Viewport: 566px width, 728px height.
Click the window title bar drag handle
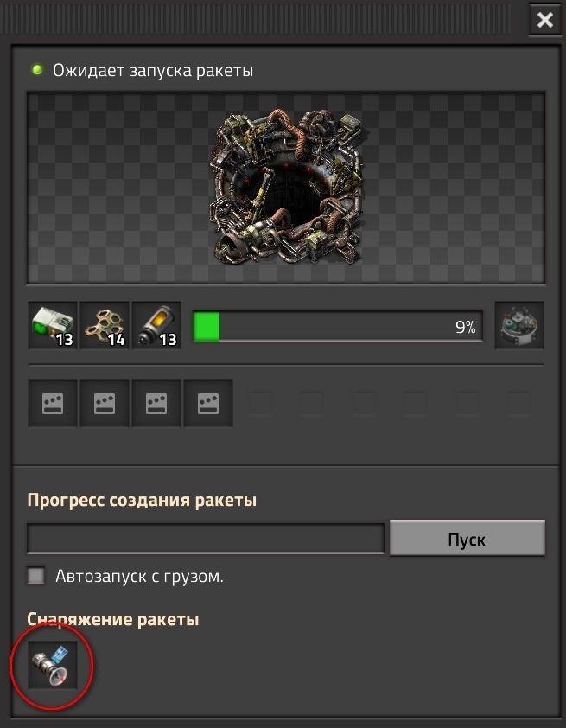pyautogui.click(x=255, y=20)
